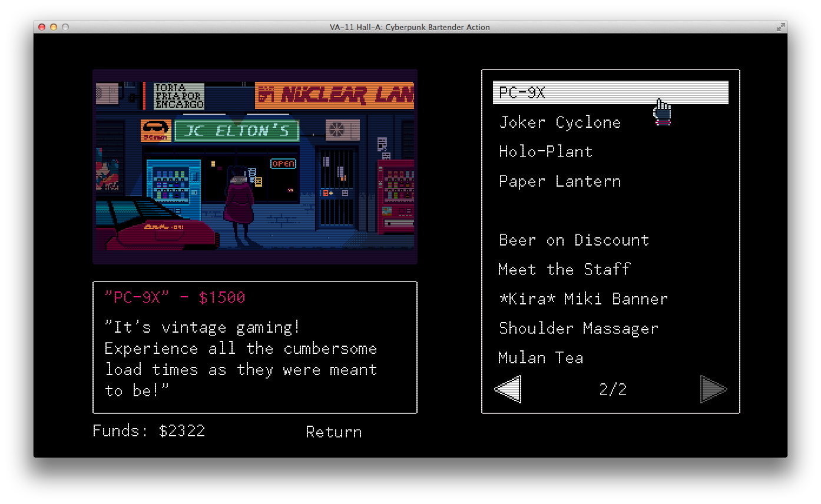Pick the Shoulder Massager item
The width and height of the screenshot is (821, 504).
click(578, 329)
